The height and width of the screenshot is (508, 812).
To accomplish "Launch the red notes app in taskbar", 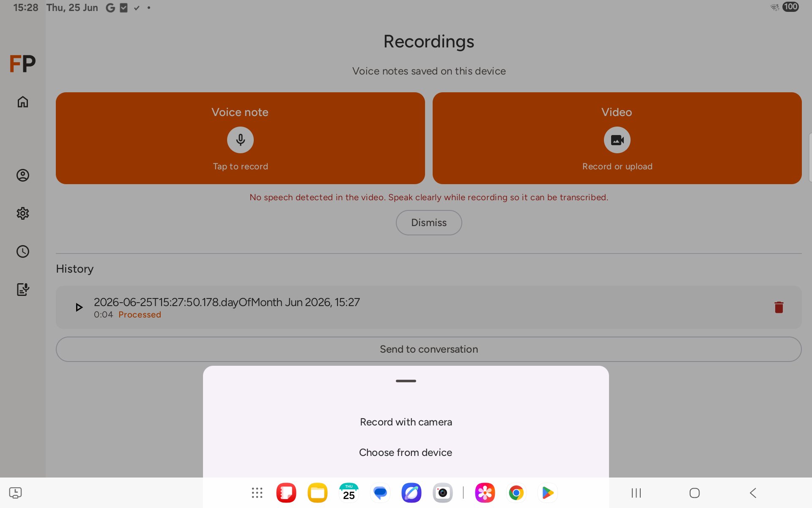I will pos(286,493).
